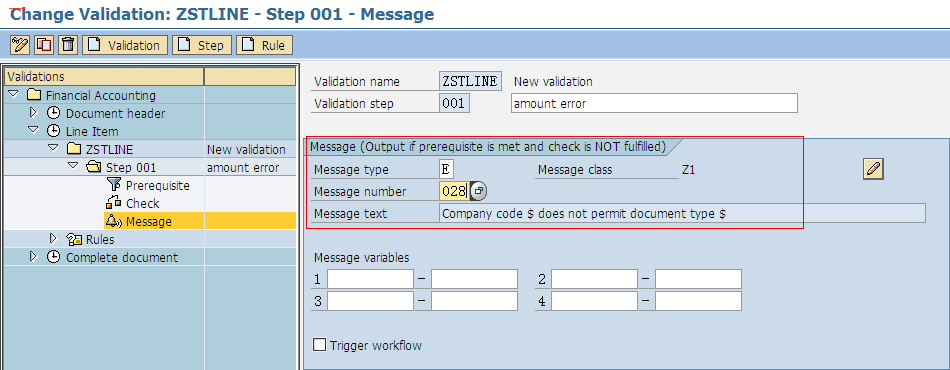950x370 pixels.
Task: Collapse the Step 001 node
Action: point(73,166)
